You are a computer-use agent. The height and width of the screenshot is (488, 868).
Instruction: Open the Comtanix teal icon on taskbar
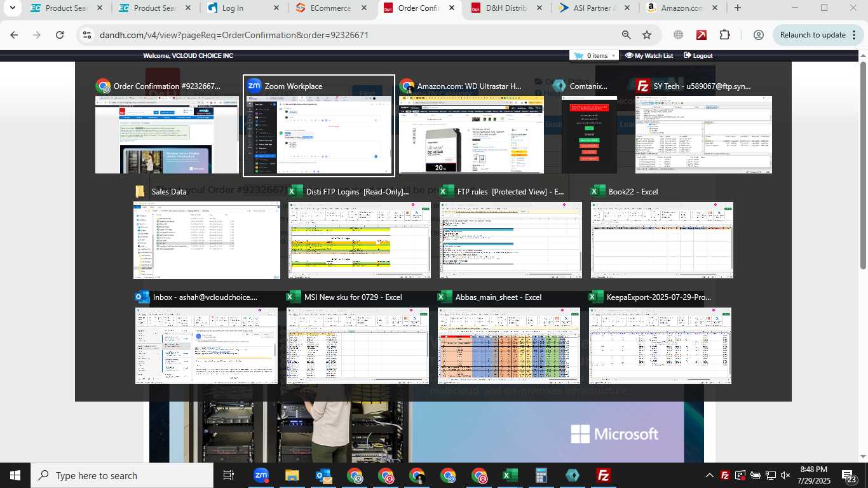click(572, 475)
